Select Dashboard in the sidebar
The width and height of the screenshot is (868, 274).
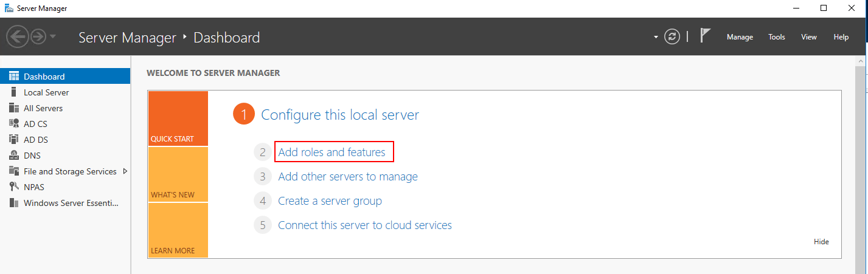pyautogui.click(x=65, y=77)
